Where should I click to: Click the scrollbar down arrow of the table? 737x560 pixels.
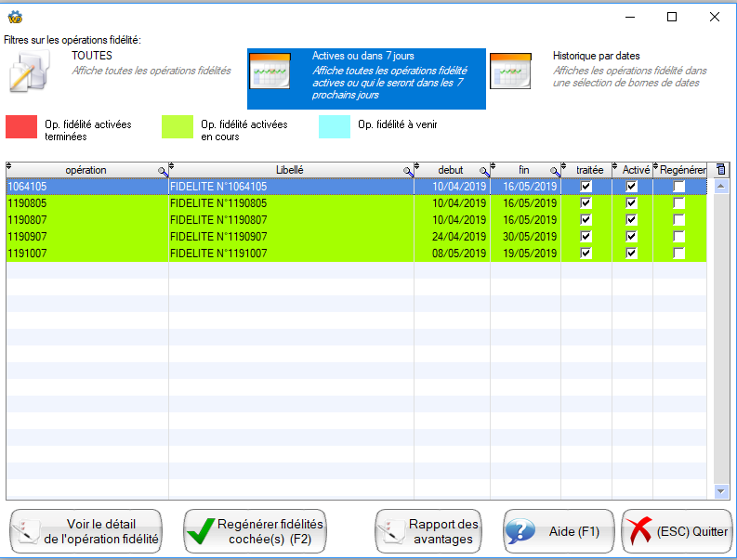721,491
